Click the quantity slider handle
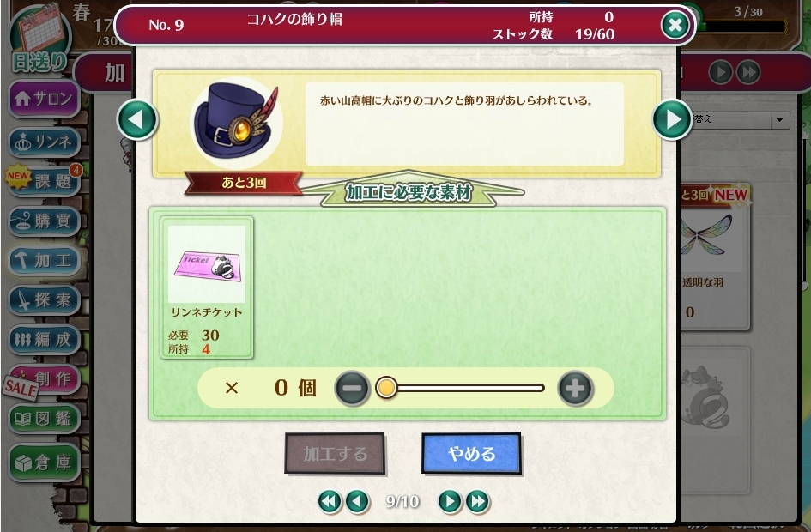This screenshot has height=532, width=811. tap(386, 387)
